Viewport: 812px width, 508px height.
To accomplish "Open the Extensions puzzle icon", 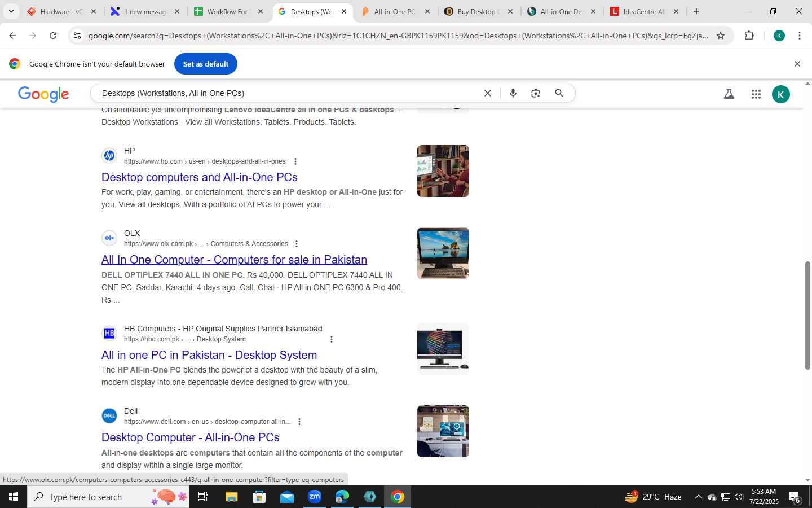I will click(749, 36).
